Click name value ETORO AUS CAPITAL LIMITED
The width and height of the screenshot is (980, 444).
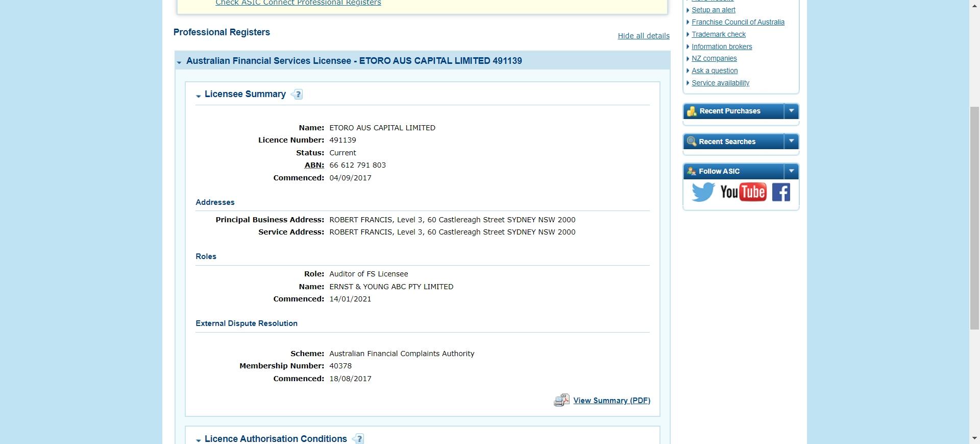click(382, 128)
